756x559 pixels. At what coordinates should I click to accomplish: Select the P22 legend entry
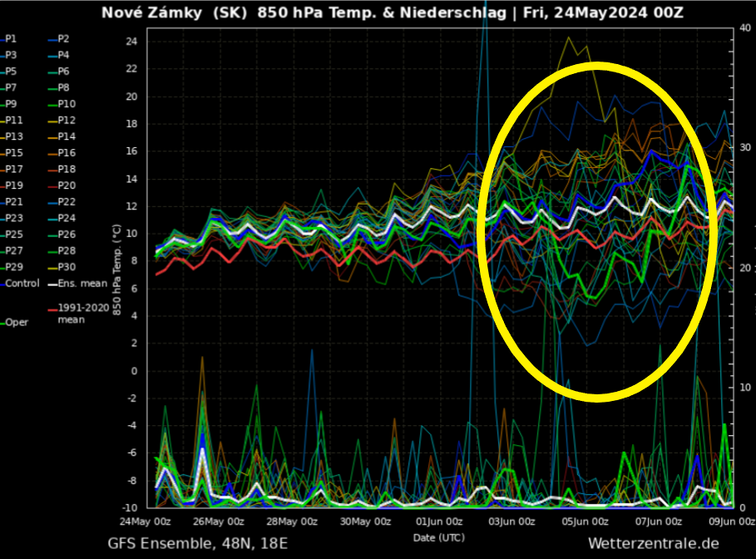click(63, 202)
